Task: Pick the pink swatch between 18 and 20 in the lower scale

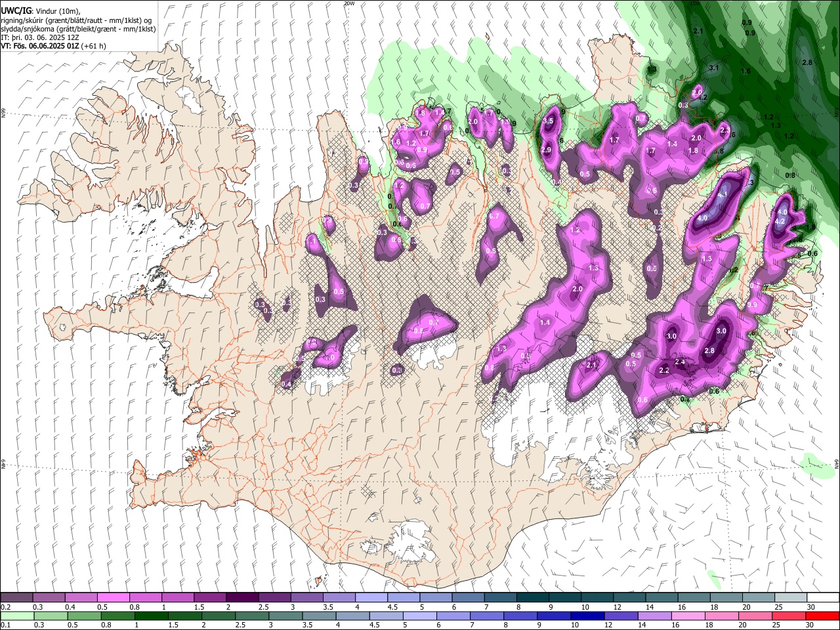Action: [x=721, y=616]
